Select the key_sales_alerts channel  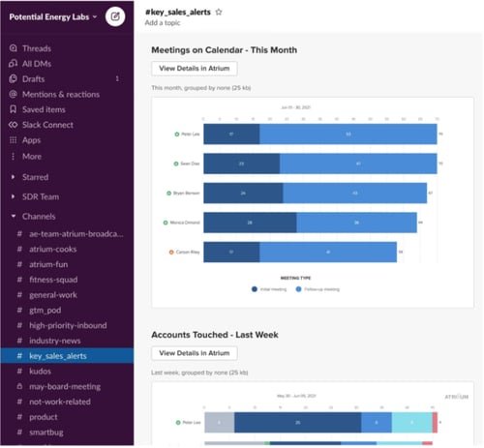[x=67, y=356]
